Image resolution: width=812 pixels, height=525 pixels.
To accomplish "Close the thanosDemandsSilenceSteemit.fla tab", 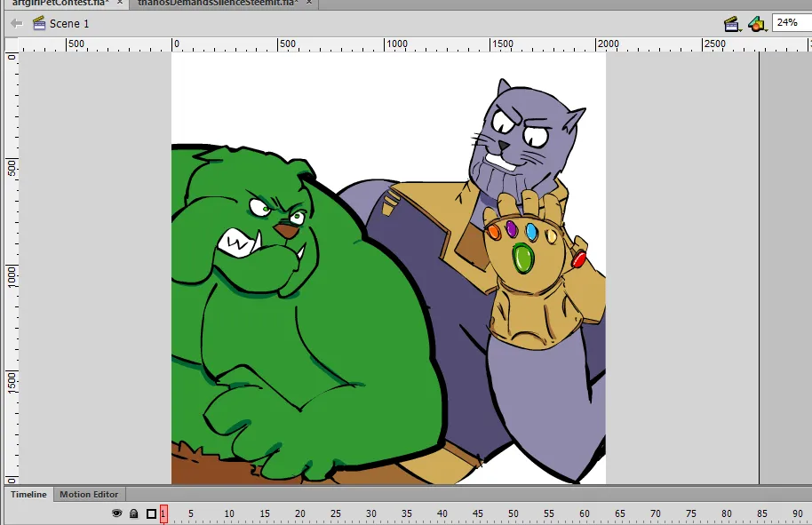I will (x=309, y=3).
